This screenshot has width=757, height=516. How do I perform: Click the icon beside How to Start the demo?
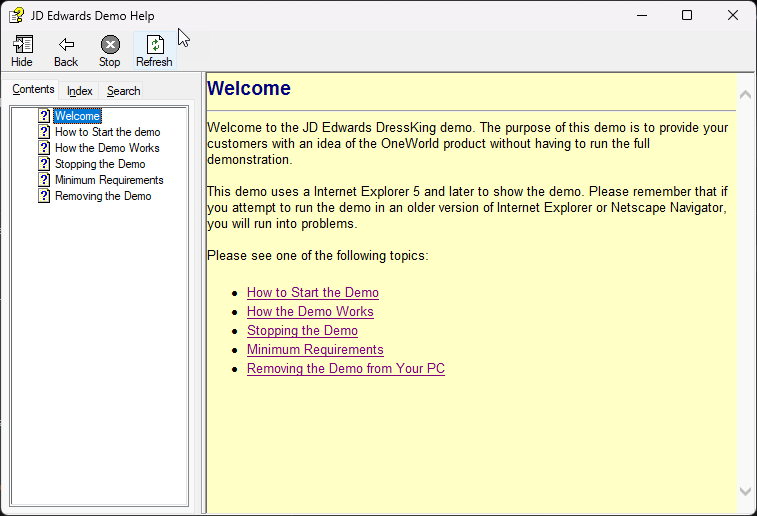pyautogui.click(x=44, y=132)
